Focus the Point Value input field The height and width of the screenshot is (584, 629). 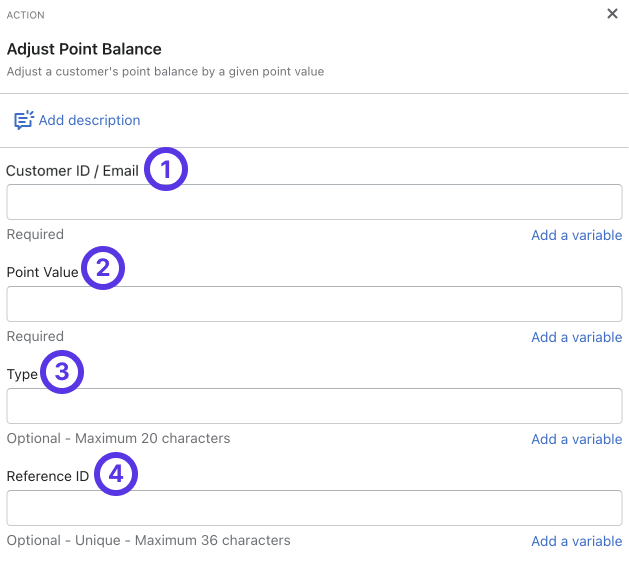coord(314,304)
